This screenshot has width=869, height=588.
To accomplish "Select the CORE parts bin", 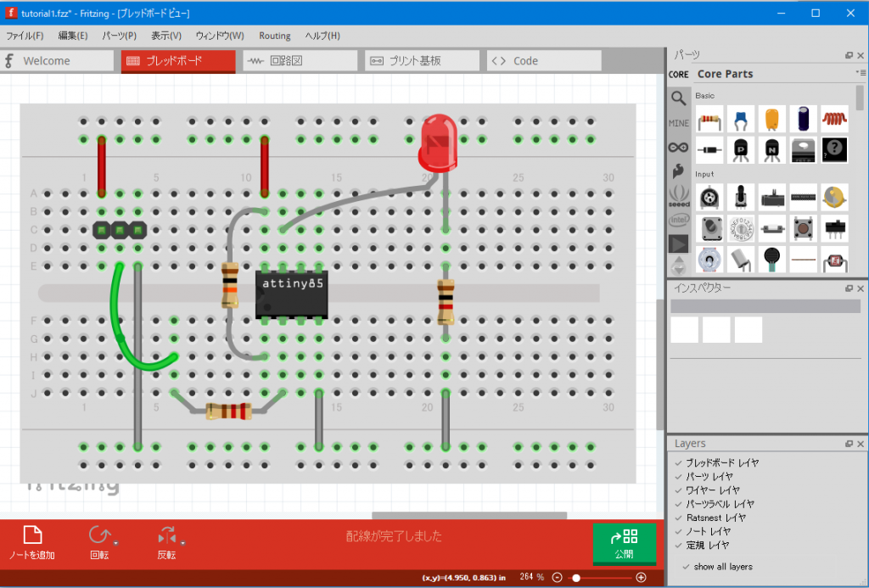I will click(678, 75).
